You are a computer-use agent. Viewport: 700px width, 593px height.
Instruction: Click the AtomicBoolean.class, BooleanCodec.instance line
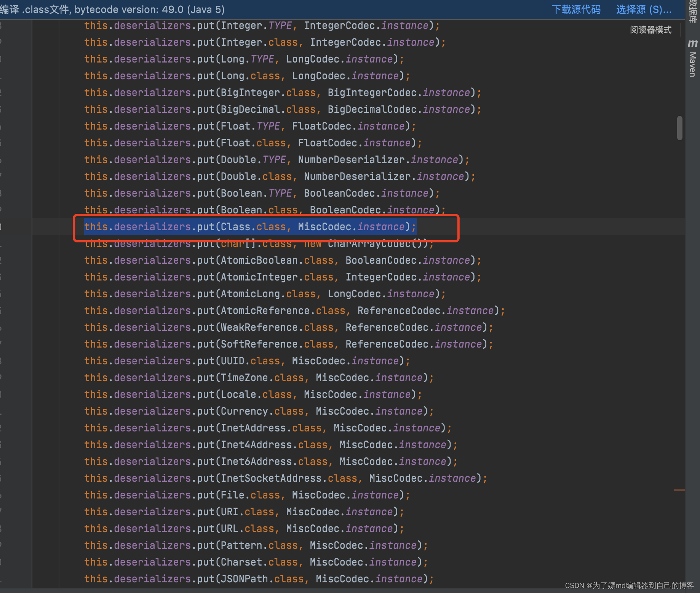point(283,260)
